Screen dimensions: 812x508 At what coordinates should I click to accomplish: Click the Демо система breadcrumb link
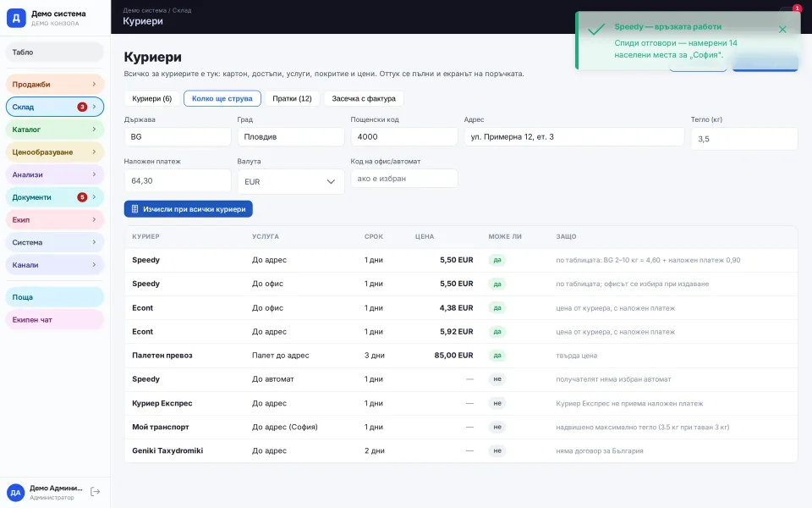145,10
